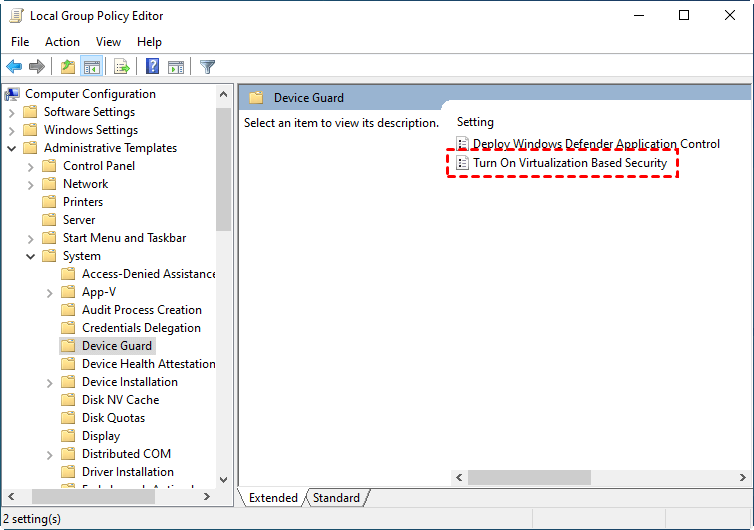Open the View menu
Image resolution: width=754 pixels, height=530 pixels.
coord(108,42)
